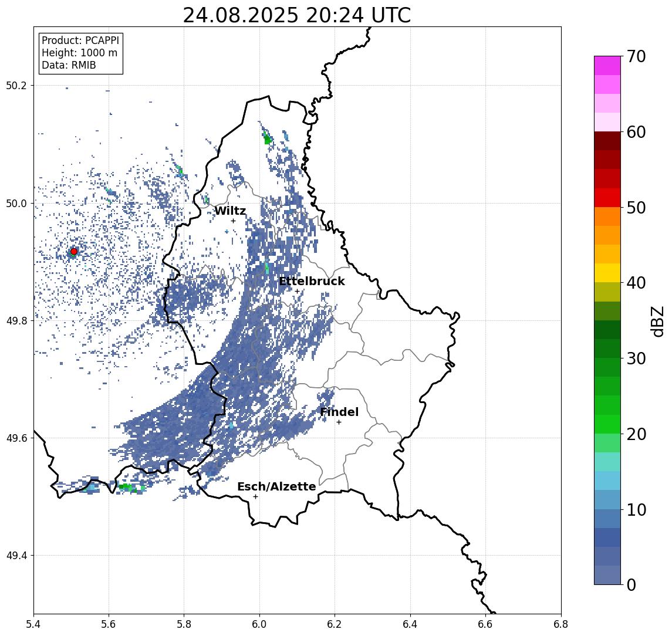
Task: Click the longitude axis label '6.6'
Action: tap(485, 624)
